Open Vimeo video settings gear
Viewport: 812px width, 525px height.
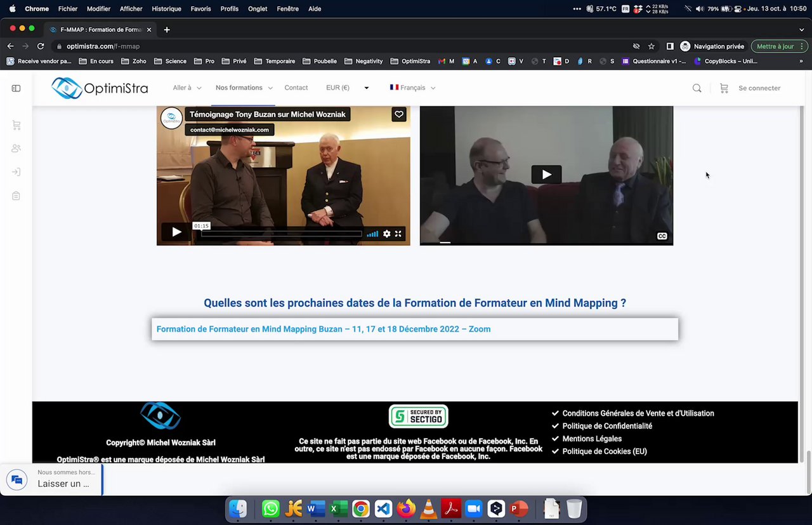pos(386,234)
